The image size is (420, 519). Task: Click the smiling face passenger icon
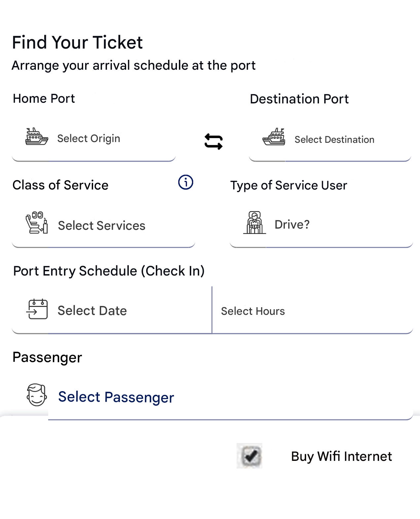tap(37, 394)
